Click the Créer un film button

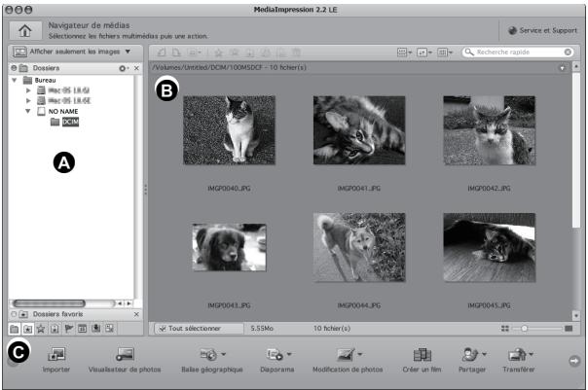(x=422, y=360)
